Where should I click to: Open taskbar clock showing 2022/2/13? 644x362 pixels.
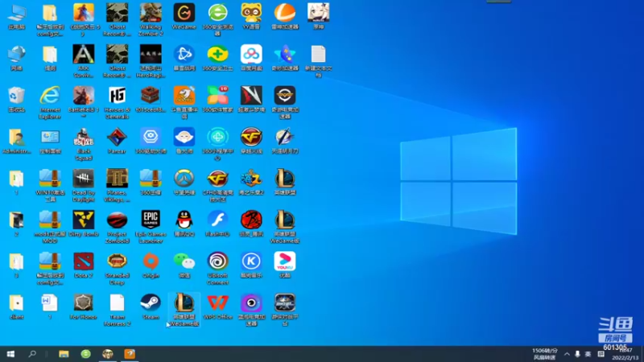(625, 354)
